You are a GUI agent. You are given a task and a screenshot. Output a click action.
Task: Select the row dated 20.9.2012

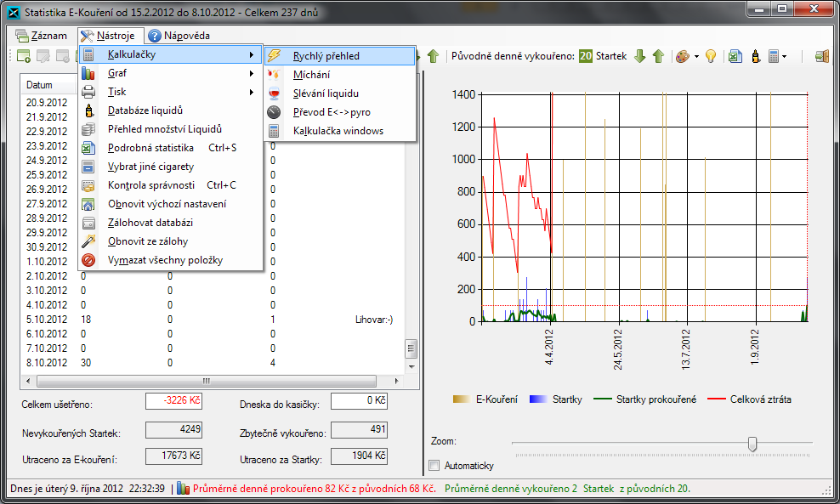(213, 102)
